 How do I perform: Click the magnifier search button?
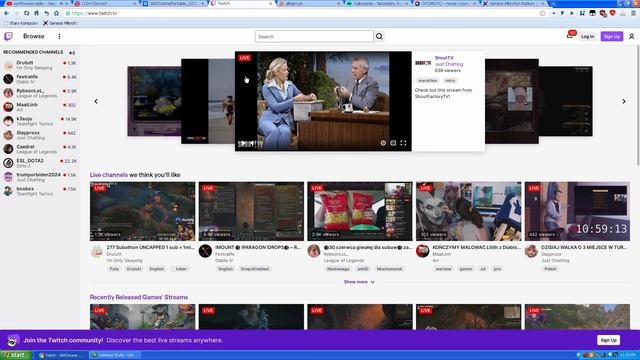pos(379,36)
